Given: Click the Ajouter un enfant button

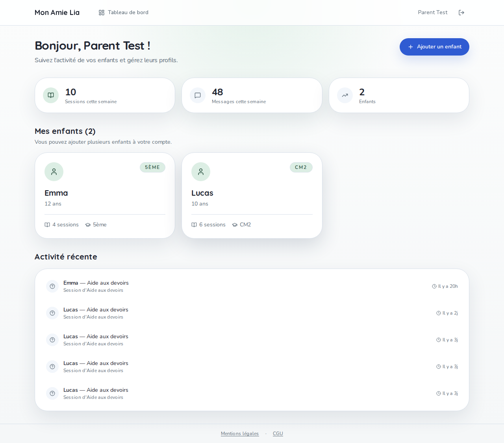Looking at the screenshot, I should [x=434, y=47].
